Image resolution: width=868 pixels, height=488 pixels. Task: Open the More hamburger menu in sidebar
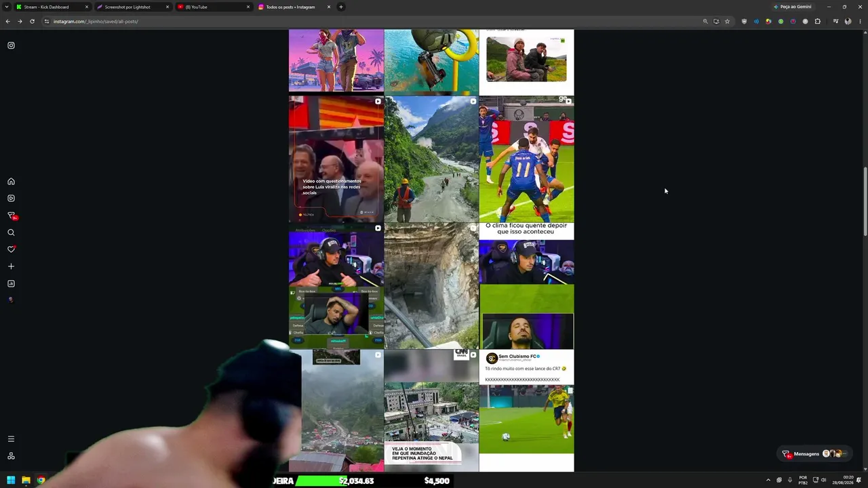pos(11,439)
